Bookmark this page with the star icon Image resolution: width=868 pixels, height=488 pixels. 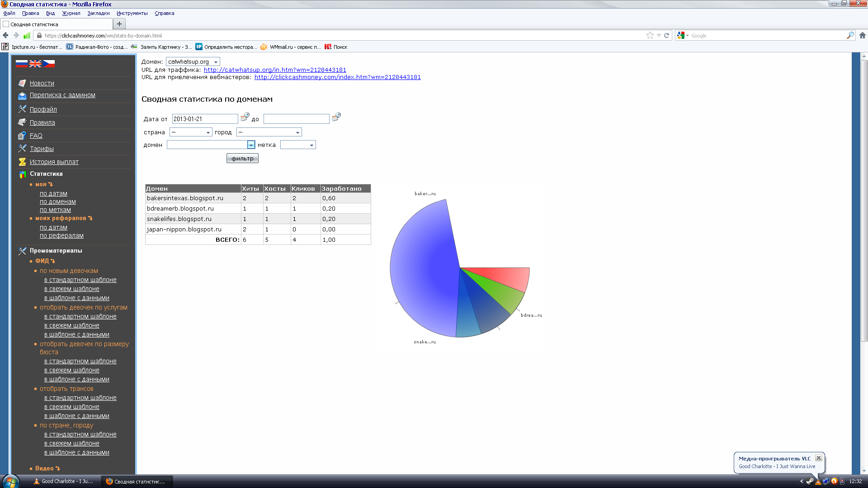click(650, 36)
